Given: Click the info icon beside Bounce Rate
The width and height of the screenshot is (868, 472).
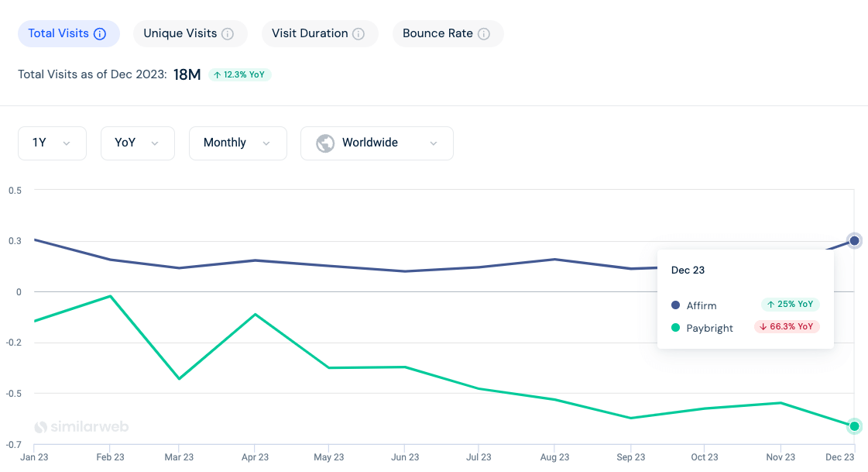Looking at the screenshot, I should 483,33.
